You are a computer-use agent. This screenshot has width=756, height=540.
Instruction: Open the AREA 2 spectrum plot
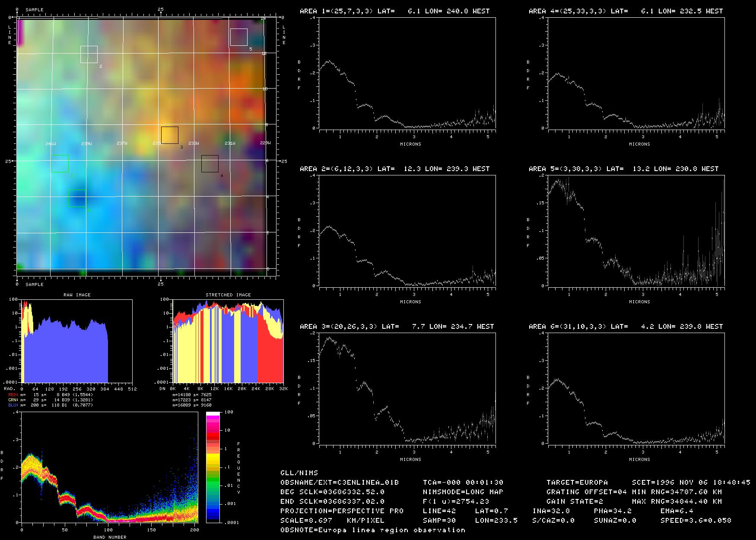tap(407, 231)
